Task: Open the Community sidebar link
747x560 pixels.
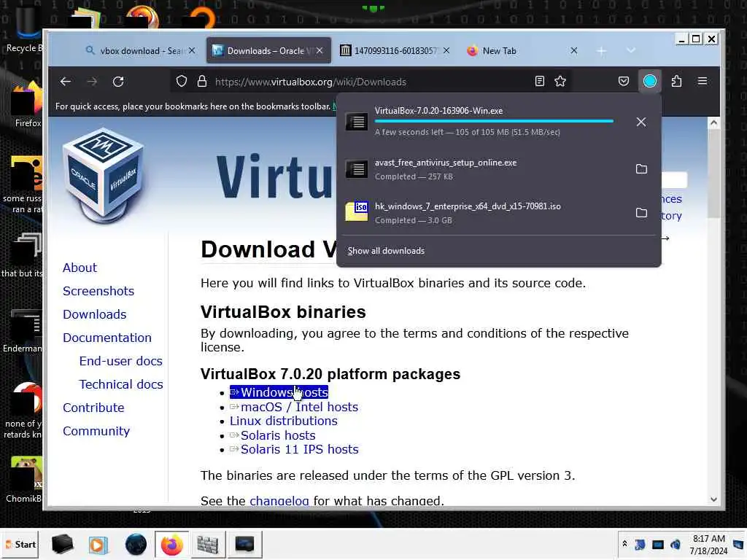Action: [96, 431]
